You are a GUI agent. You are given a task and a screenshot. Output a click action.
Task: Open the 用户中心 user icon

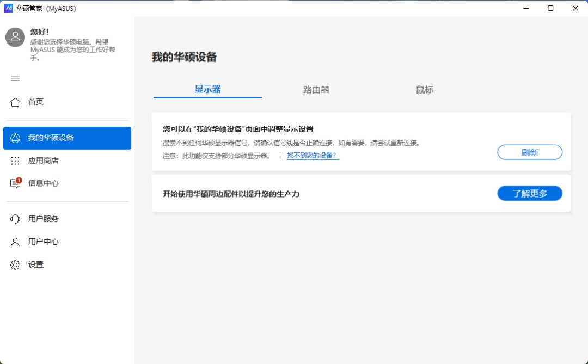15,242
